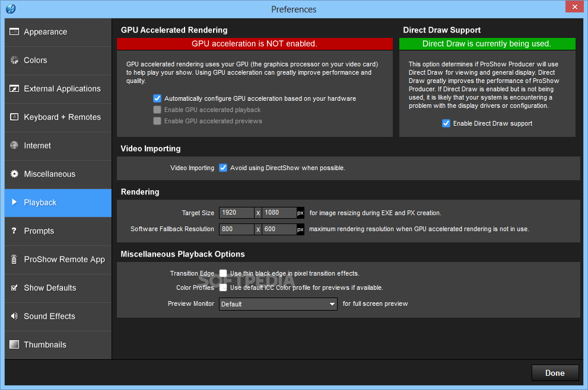This screenshot has height=390, width=588.
Task: Click Software Fallback Resolution width field
Action: pyautogui.click(x=237, y=229)
